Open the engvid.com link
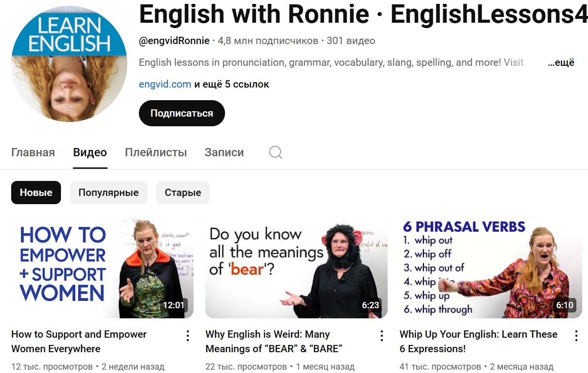This screenshot has width=588, height=373. pos(165,84)
